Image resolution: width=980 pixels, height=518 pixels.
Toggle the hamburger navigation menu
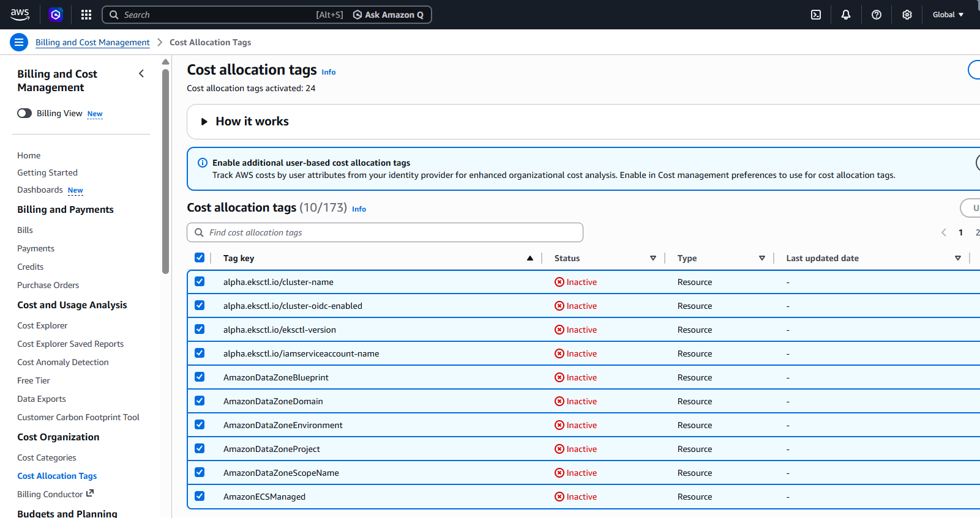pos(19,42)
